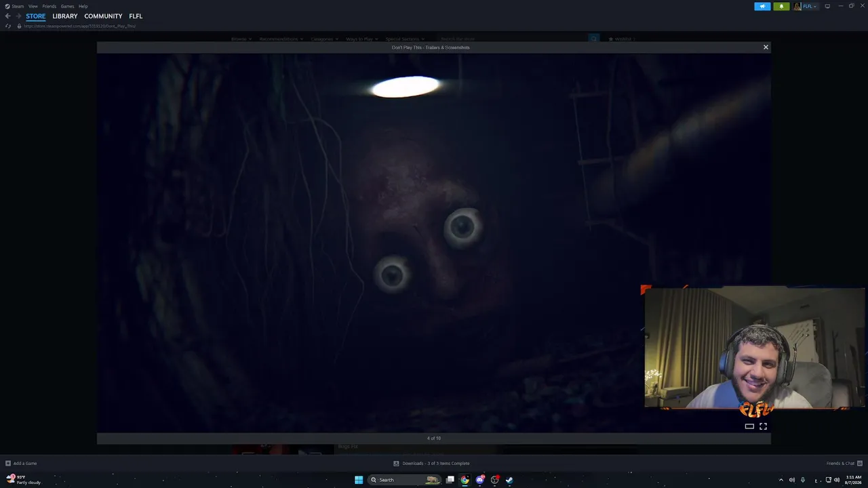Screen dimensions: 868x488
Task: Open the Special Sections dropdown
Action: point(406,39)
